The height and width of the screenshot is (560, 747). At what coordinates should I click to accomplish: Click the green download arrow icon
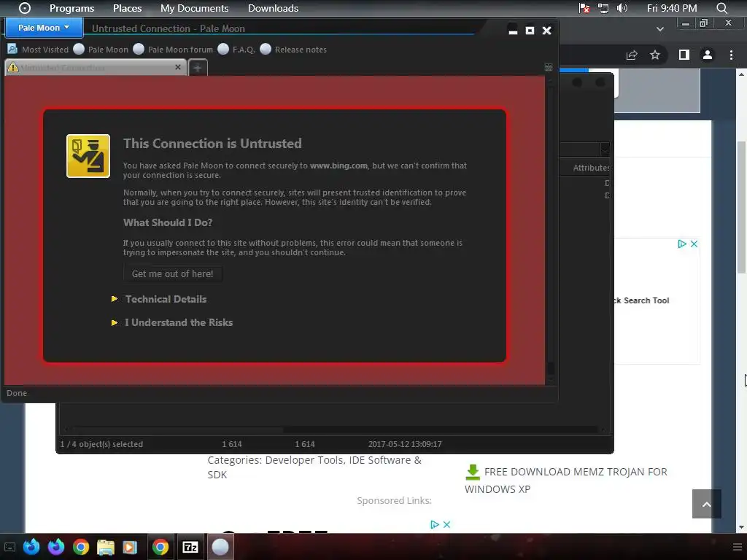pos(473,472)
